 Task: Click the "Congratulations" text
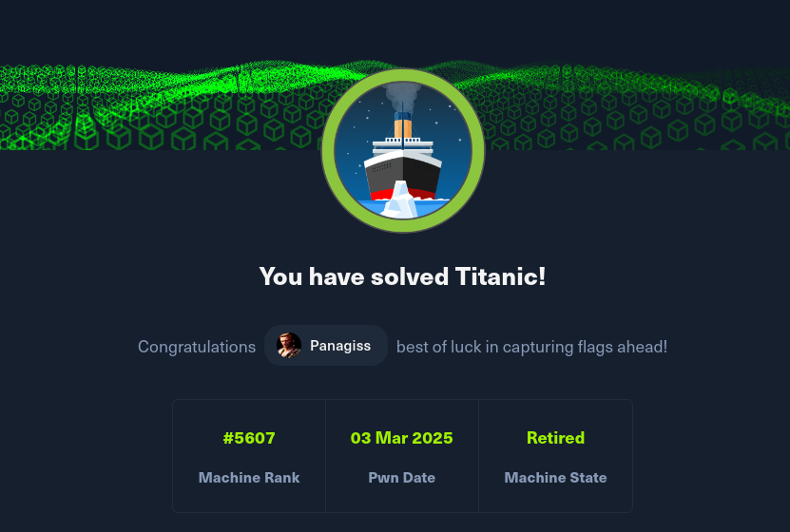[x=197, y=347]
